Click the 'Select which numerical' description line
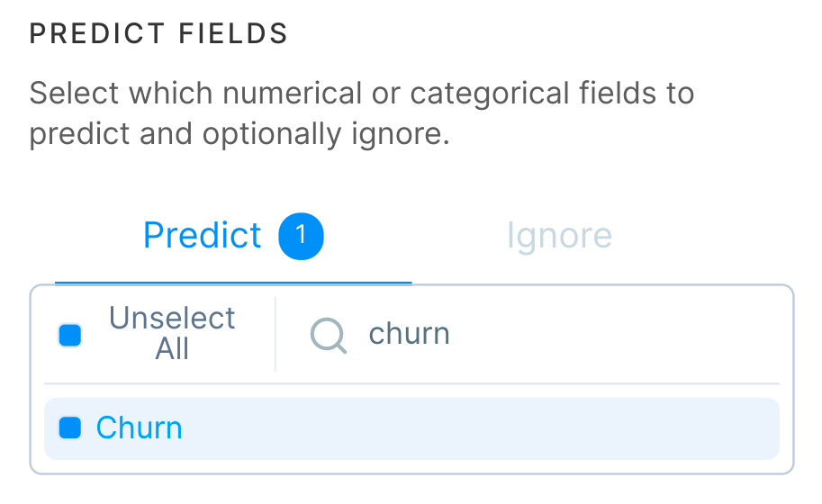The width and height of the screenshot is (822, 504). coord(361,93)
